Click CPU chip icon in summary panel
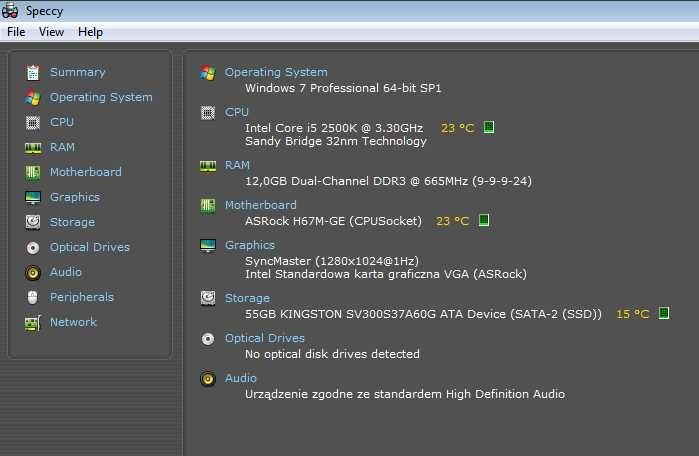699x456 pixels. (x=208, y=113)
